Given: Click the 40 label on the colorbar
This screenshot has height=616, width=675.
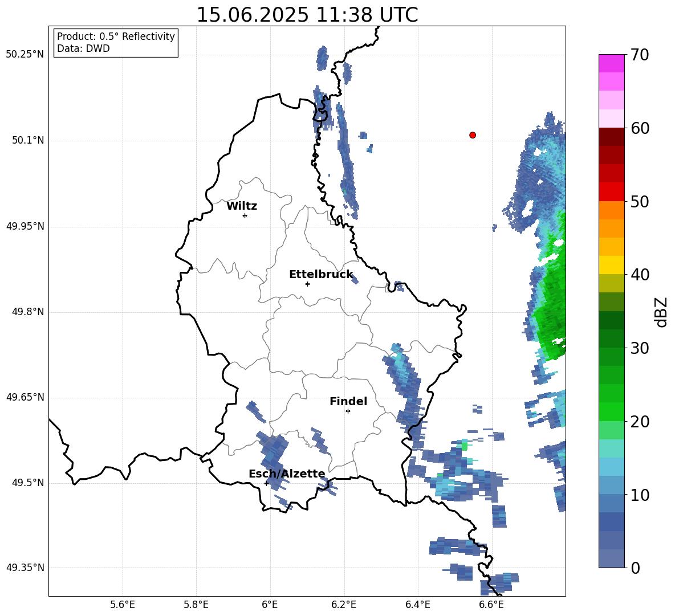Looking at the screenshot, I should tap(640, 275).
